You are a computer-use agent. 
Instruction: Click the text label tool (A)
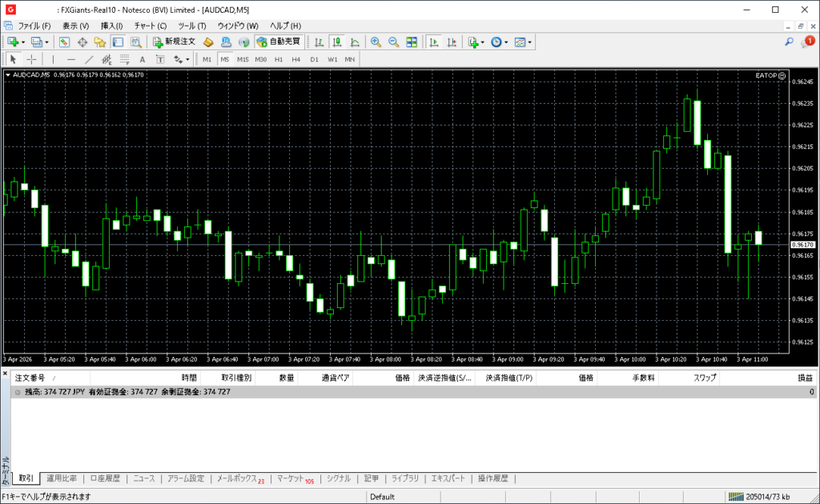point(143,59)
